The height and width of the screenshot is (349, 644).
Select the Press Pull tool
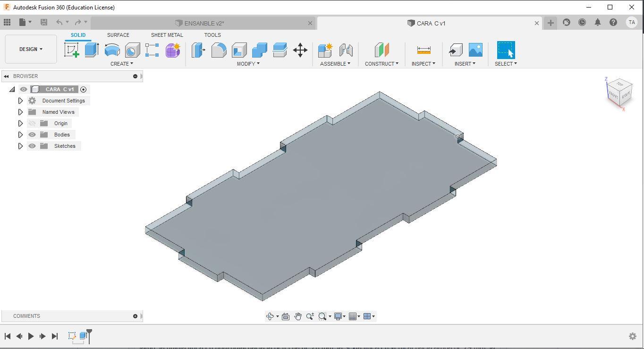click(x=198, y=50)
